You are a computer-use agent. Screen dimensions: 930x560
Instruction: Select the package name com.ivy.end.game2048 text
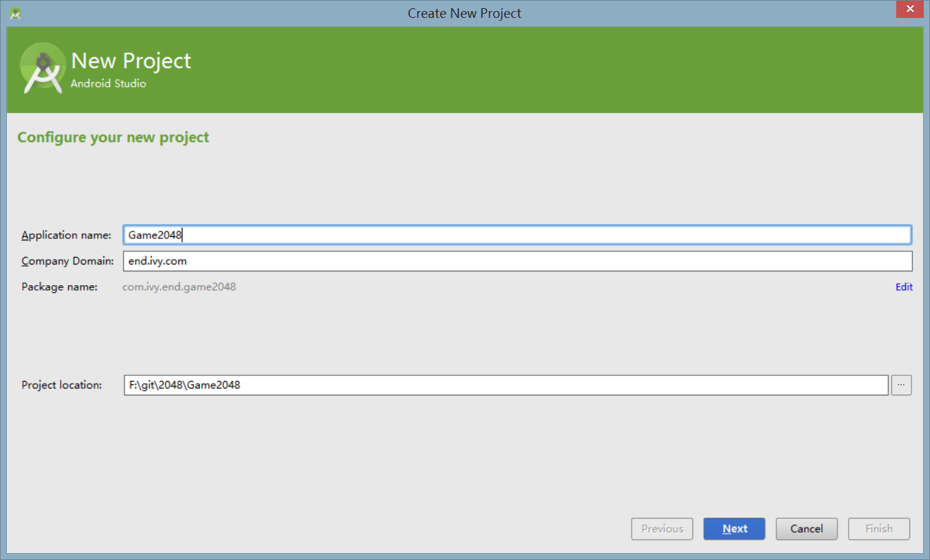click(x=179, y=287)
